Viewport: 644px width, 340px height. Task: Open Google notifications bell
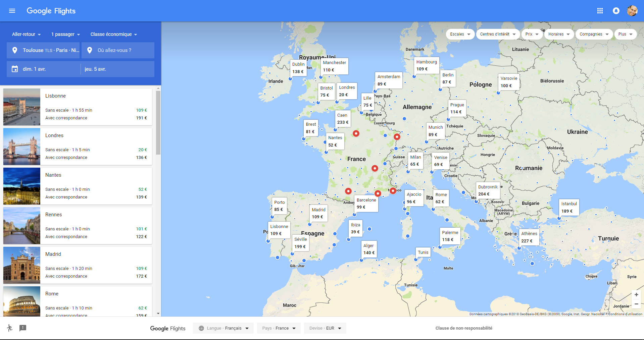(616, 11)
